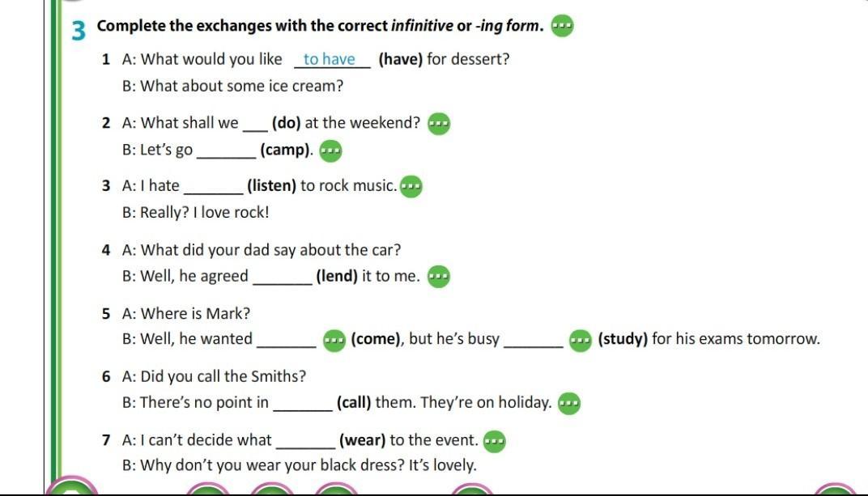Click the blank after 'can't decide what'
This screenshot has width=868, height=496.
click(x=305, y=442)
